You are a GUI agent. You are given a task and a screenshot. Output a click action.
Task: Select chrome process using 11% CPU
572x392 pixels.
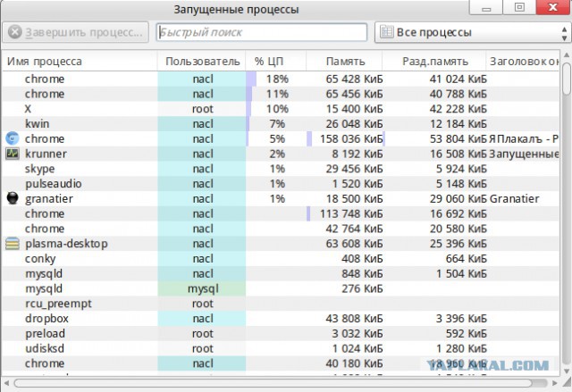[x=280, y=94]
